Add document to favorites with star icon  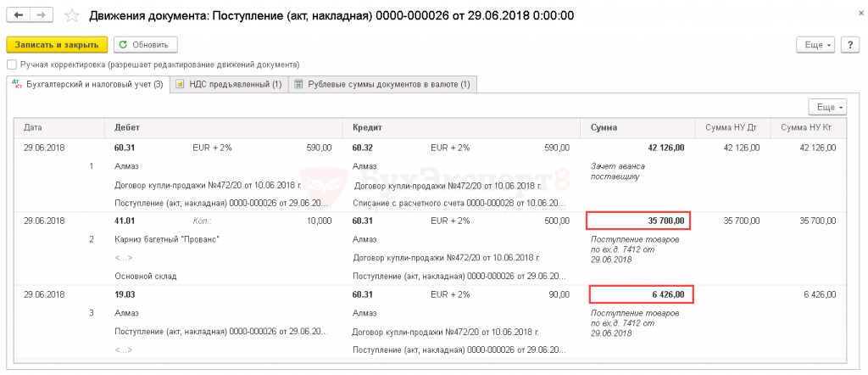coord(71,15)
